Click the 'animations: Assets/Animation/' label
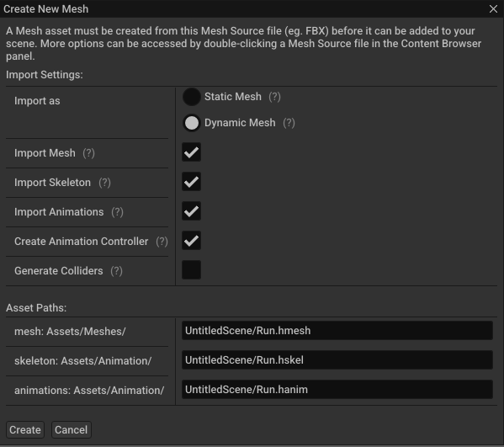This screenshot has width=504, height=447. click(89, 391)
